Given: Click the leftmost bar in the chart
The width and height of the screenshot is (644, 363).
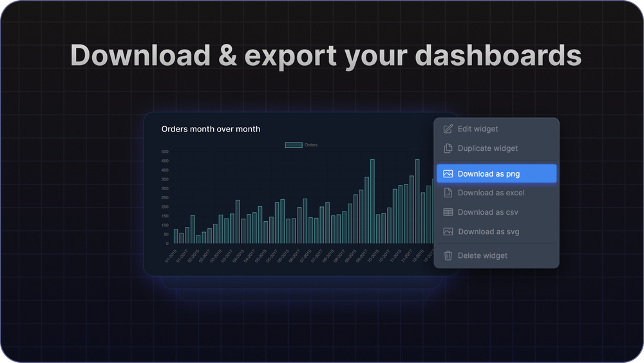Looking at the screenshot, I should pos(176,237).
